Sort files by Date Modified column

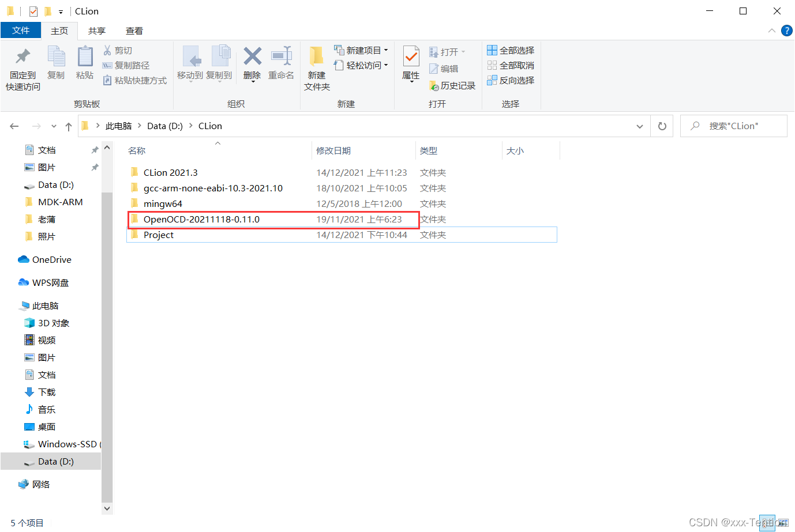(363, 150)
